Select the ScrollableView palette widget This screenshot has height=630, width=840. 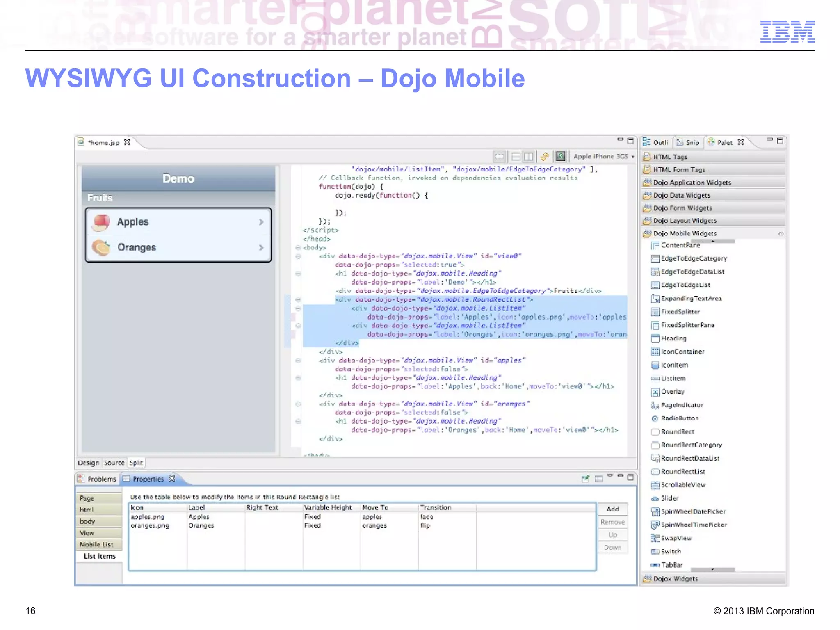678,485
